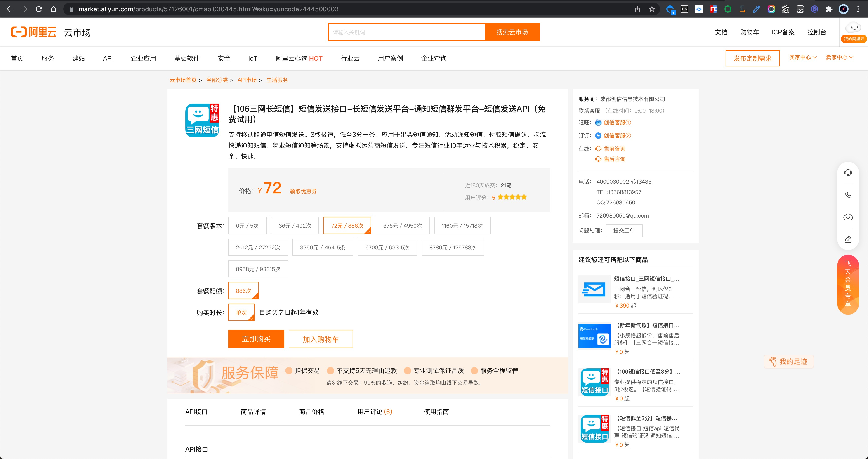Open the 购物车 header link
The height and width of the screenshot is (459, 868).
pos(749,32)
